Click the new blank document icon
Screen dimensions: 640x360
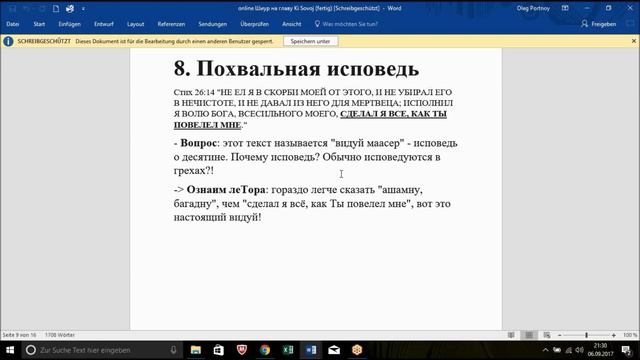click(x=56, y=8)
